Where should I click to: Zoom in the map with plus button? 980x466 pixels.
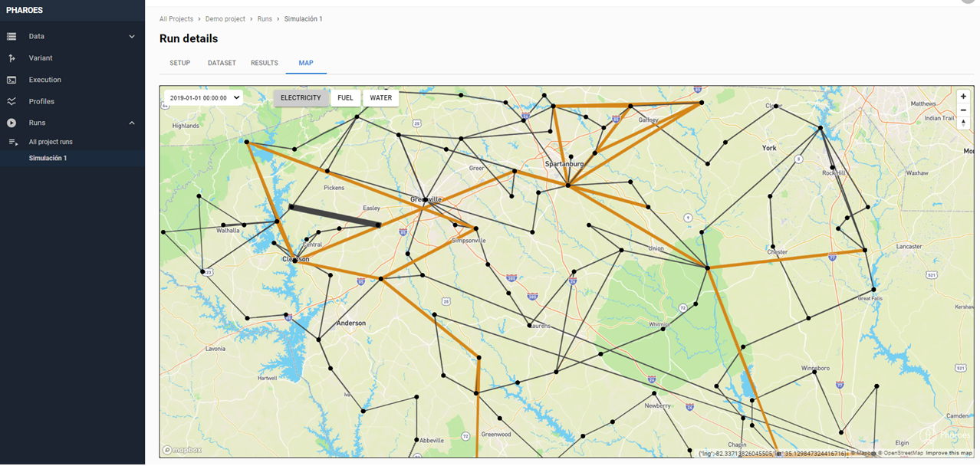(963, 97)
